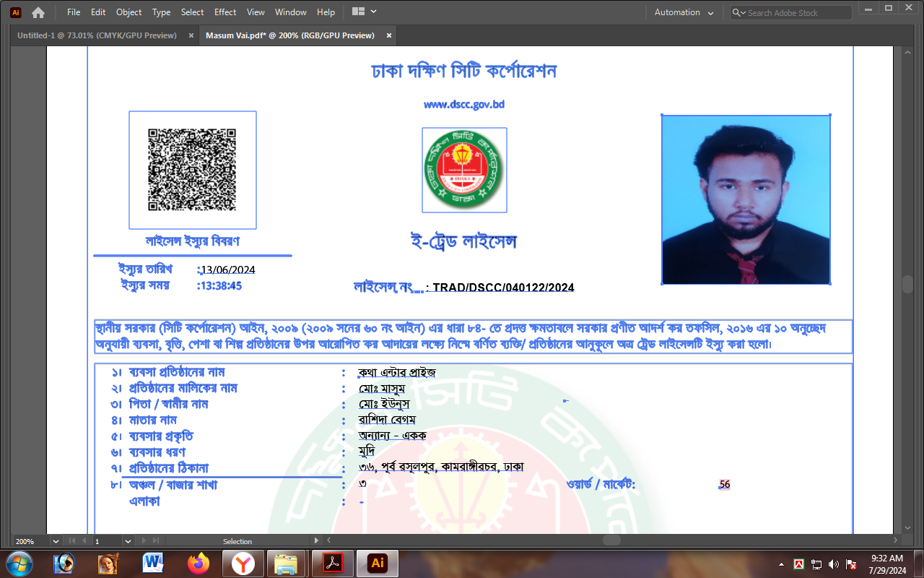
Task: Open the eye-icon app in taskbar
Action: click(64, 563)
